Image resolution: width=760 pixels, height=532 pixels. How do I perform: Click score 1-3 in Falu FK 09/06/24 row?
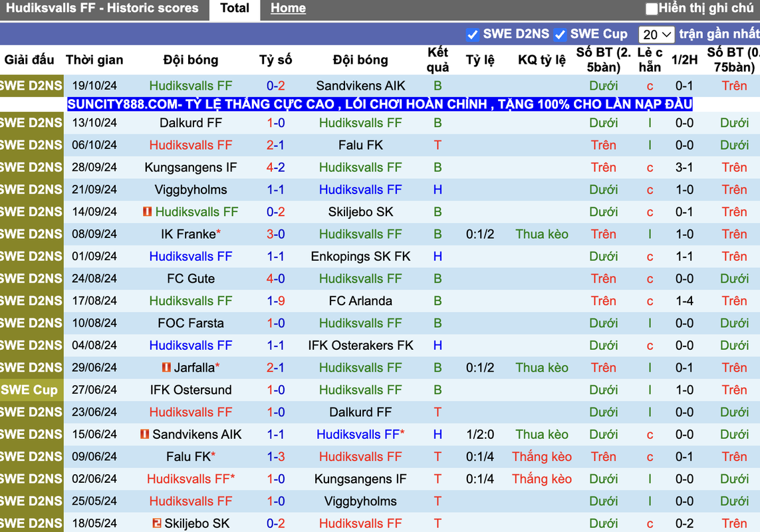276,457
